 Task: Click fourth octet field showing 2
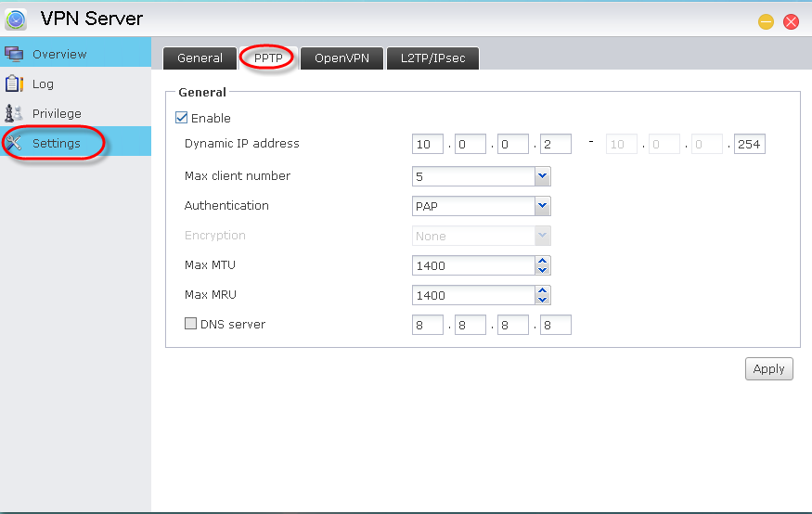click(x=556, y=144)
